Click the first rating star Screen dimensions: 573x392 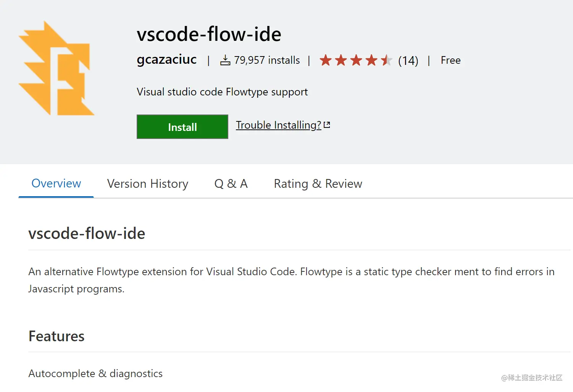pyautogui.click(x=326, y=60)
